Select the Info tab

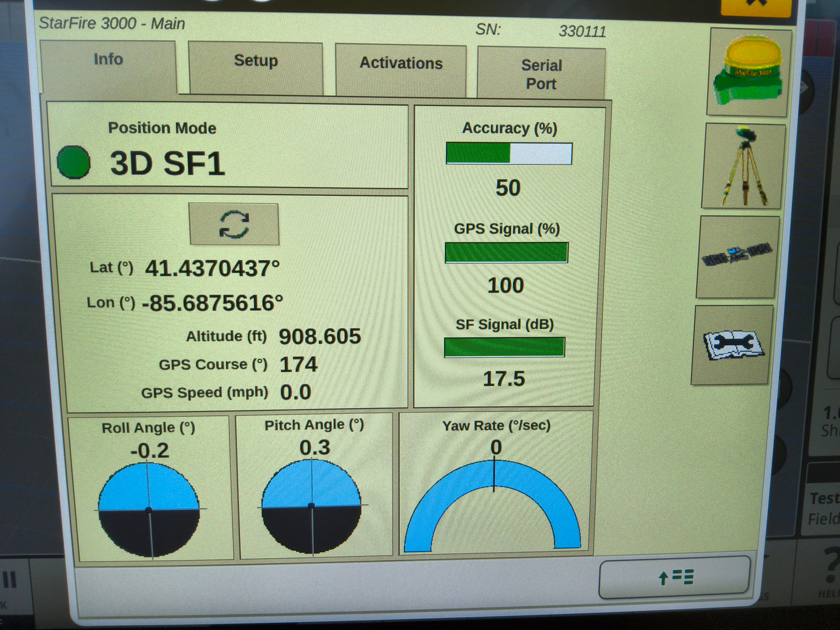coord(108,59)
